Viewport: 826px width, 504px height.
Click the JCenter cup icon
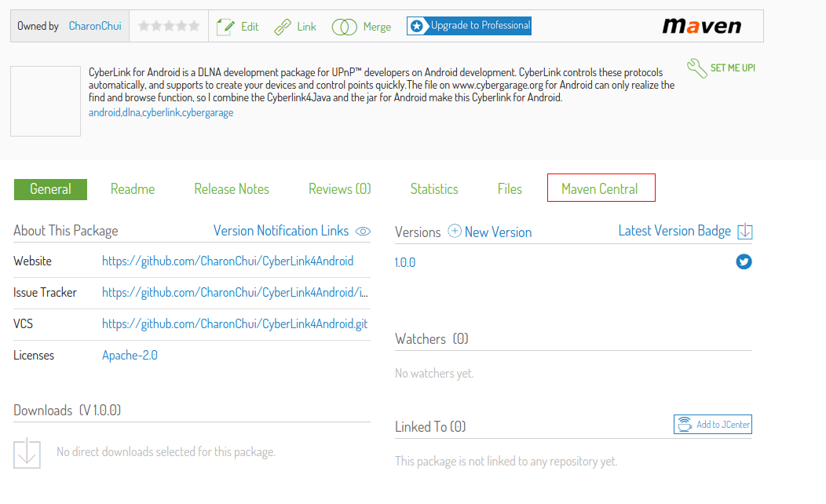(685, 425)
